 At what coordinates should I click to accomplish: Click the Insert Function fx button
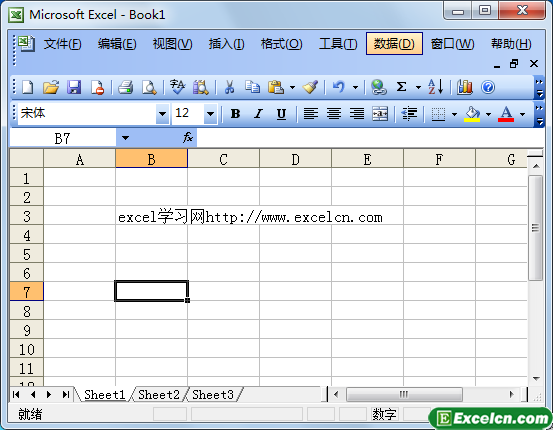(188, 138)
